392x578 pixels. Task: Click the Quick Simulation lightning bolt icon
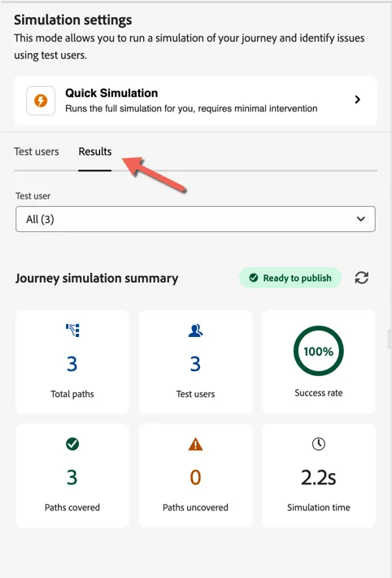point(41,101)
